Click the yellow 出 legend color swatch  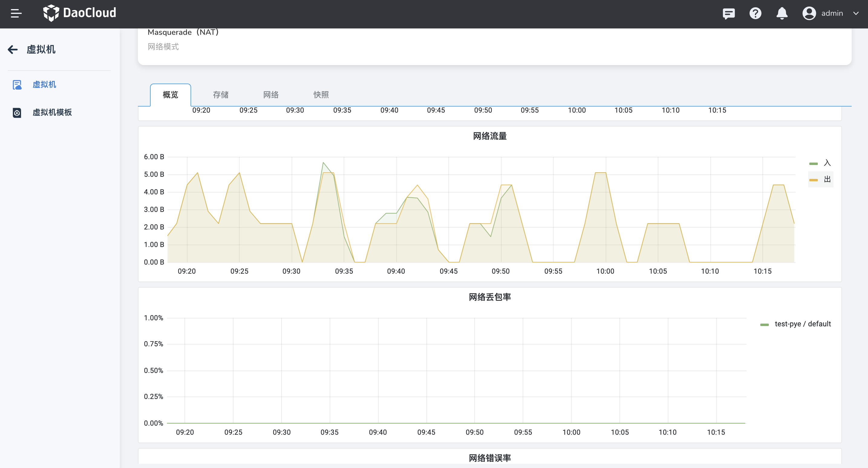click(814, 180)
